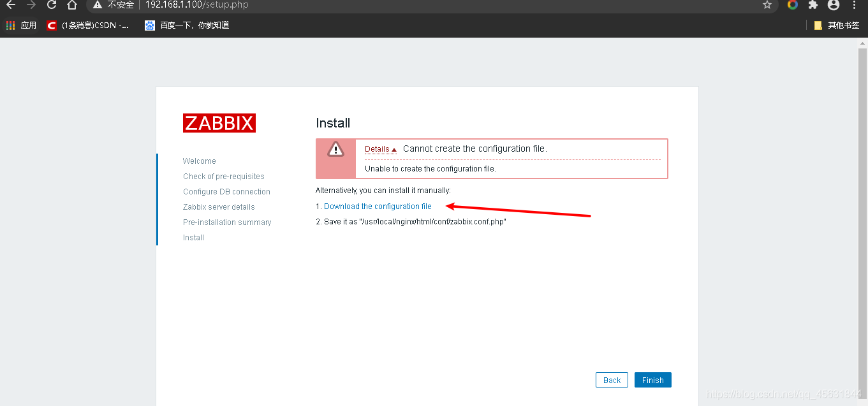Open the browser home page icon
The image size is (868, 406).
click(x=72, y=5)
